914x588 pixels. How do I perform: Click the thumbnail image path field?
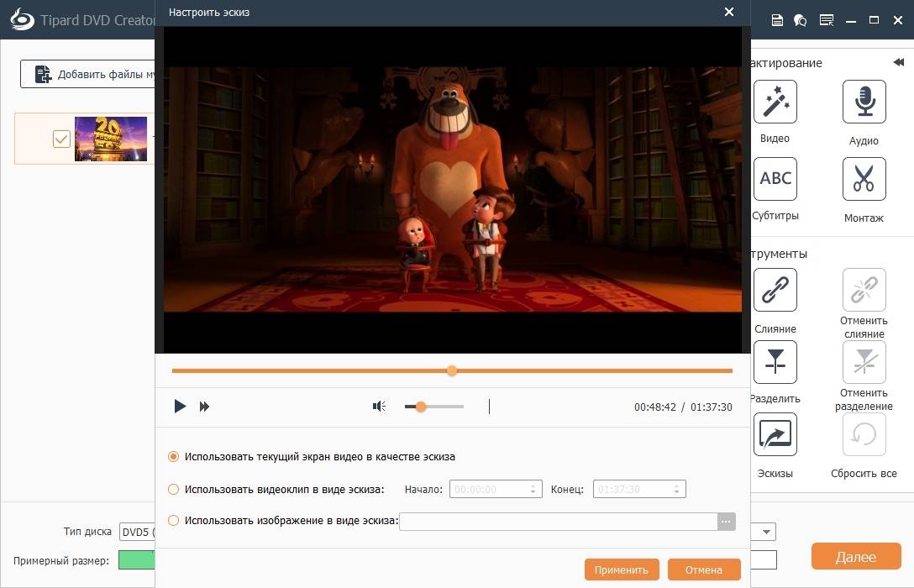point(559,522)
